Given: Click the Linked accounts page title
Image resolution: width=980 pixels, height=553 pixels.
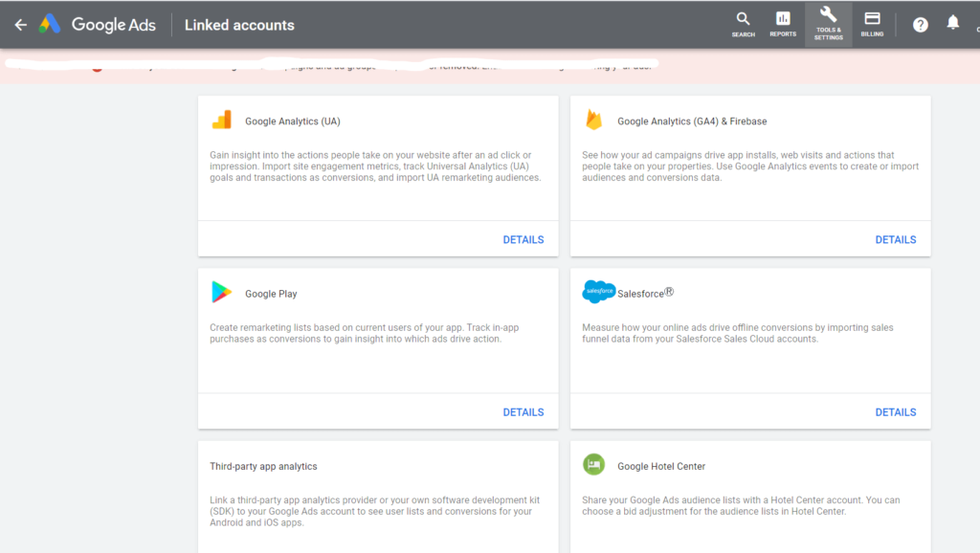Looking at the screenshot, I should click(x=239, y=25).
